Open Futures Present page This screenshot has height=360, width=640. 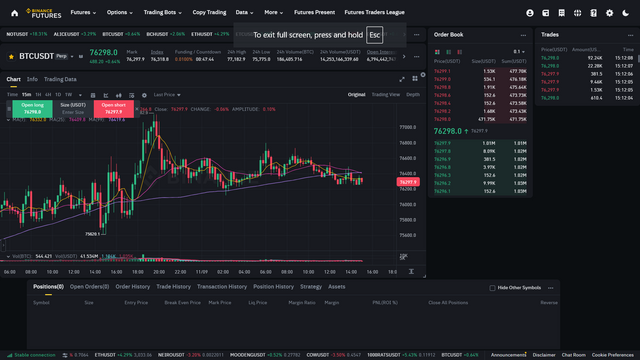tap(314, 13)
